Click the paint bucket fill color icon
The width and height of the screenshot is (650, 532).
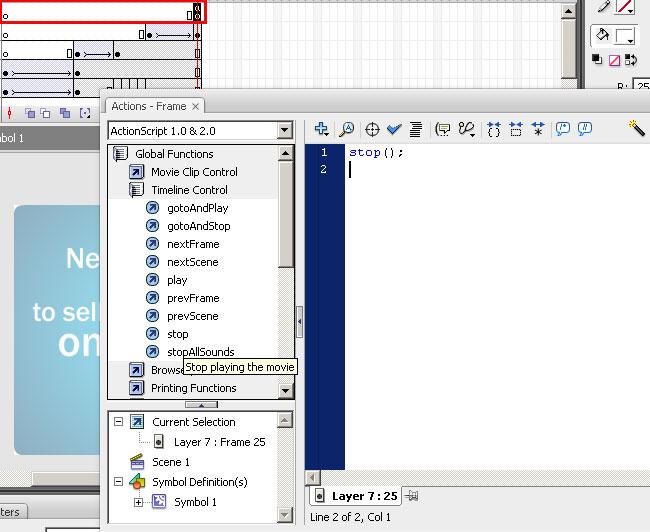(602, 35)
